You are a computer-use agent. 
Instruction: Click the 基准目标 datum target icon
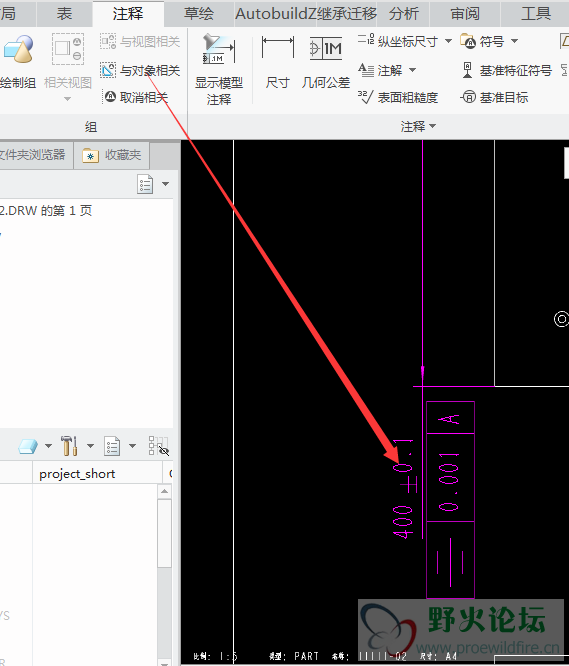coord(468,97)
